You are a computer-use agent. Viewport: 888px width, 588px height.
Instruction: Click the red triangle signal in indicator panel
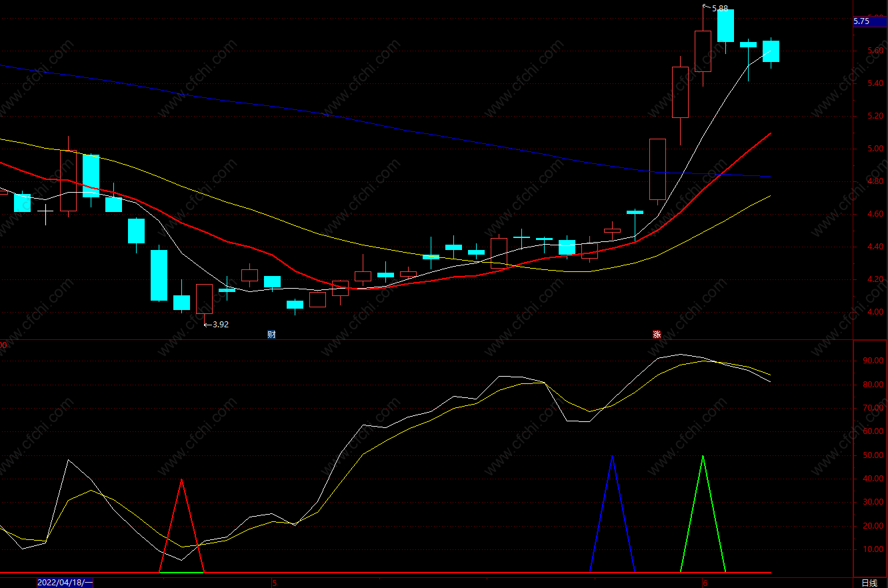pos(181,525)
